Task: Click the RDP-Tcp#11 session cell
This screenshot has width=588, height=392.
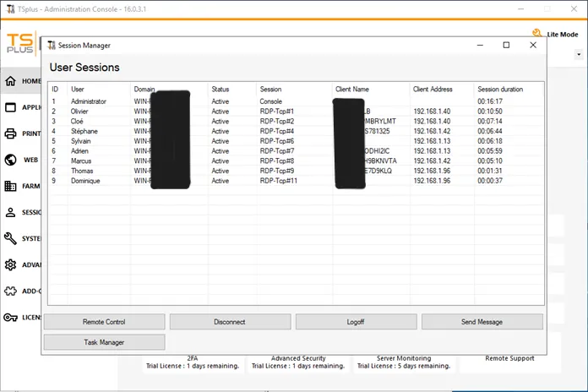Action: pos(278,181)
